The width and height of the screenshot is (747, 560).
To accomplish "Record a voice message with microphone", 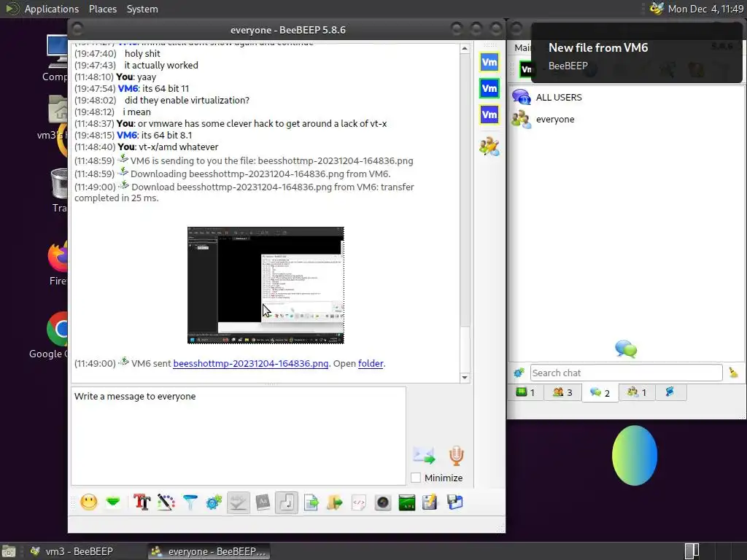I will tap(456, 455).
